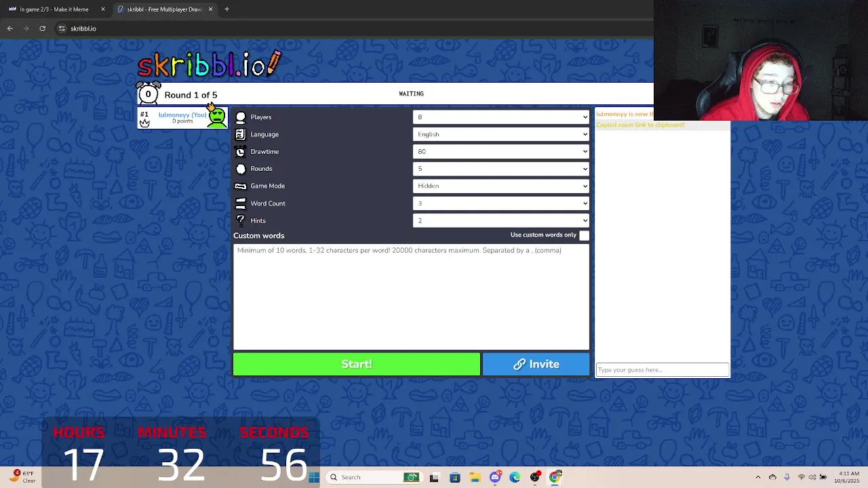This screenshot has height=488, width=868.
Task: Open the Language dropdown set to English
Action: click(501, 134)
